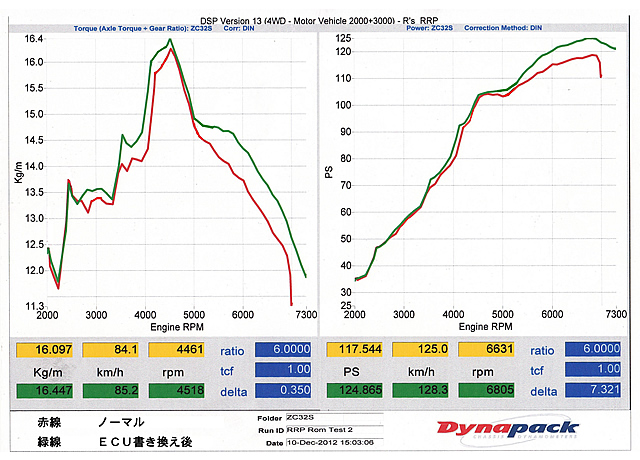Click the Folder field ZC32S
Viewport: 640px width, 460px height.
coord(334,418)
